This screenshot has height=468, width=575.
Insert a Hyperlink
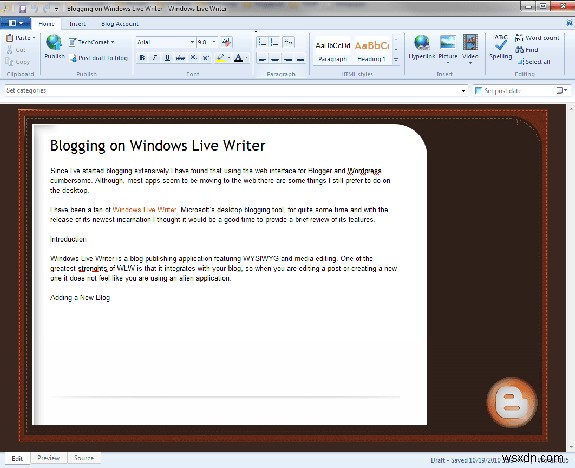coord(422,47)
